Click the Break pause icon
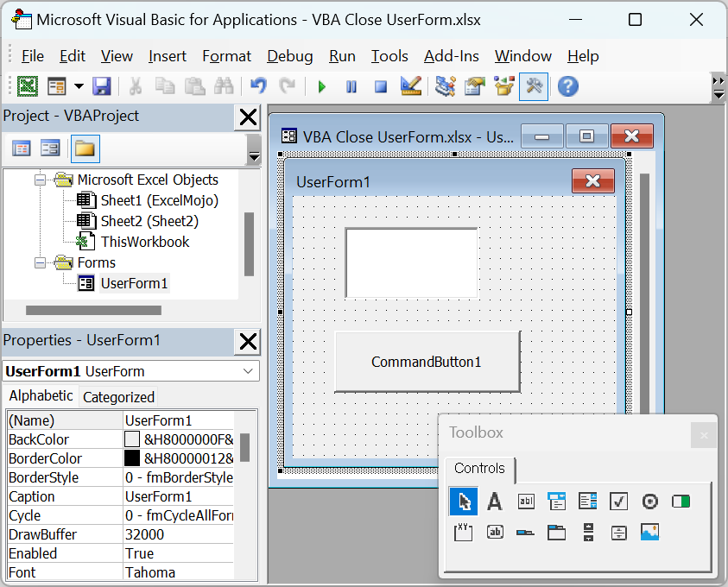 351,87
